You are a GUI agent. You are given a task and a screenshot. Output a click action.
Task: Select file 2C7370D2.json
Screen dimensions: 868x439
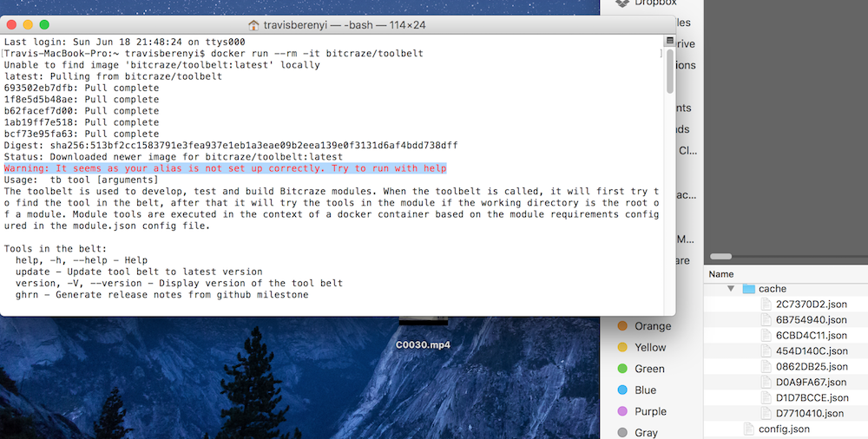811,305
